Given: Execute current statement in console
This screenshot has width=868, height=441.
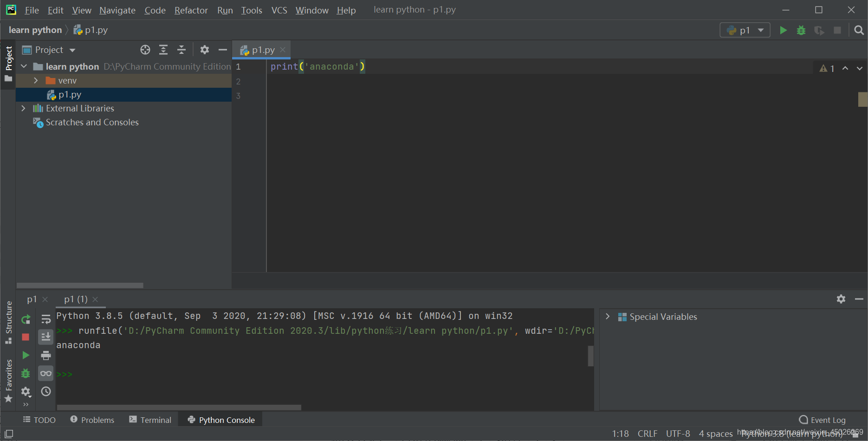Looking at the screenshot, I should [x=26, y=355].
